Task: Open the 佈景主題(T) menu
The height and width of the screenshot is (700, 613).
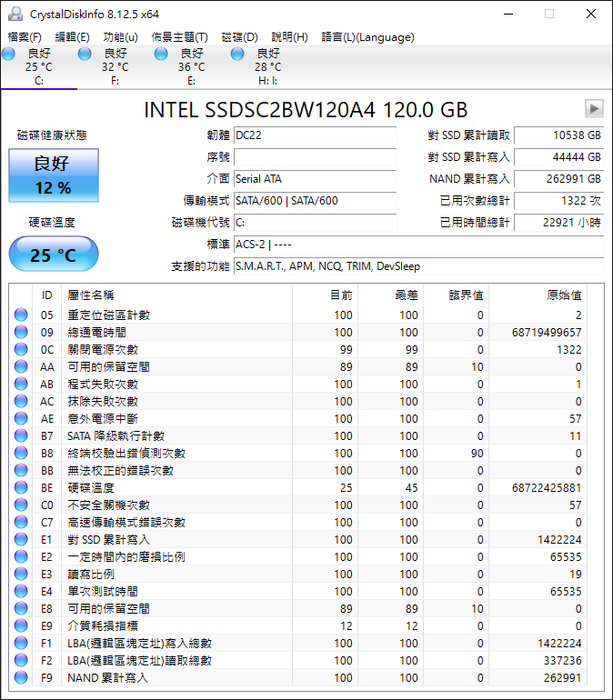Action: (x=179, y=37)
